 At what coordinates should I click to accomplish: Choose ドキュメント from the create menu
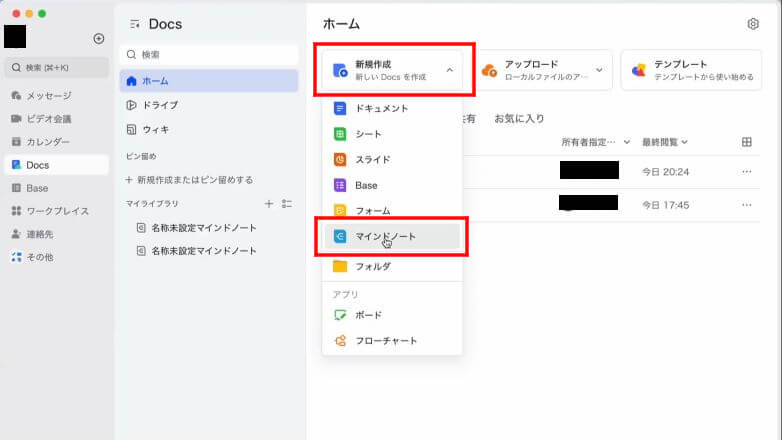point(392,108)
